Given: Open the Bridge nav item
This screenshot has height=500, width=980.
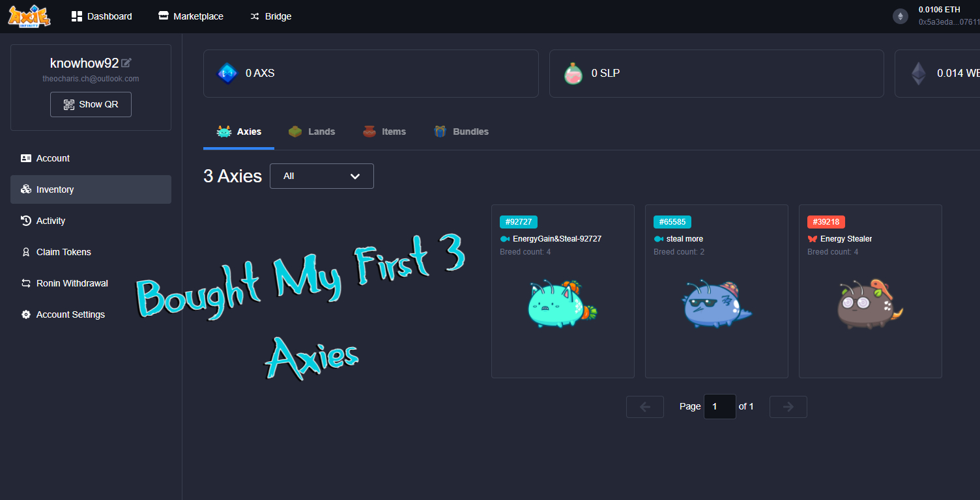Looking at the screenshot, I should (x=270, y=16).
